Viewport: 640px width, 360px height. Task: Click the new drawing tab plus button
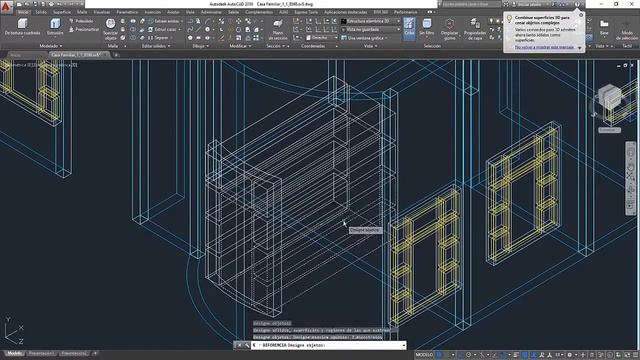tap(116, 55)
